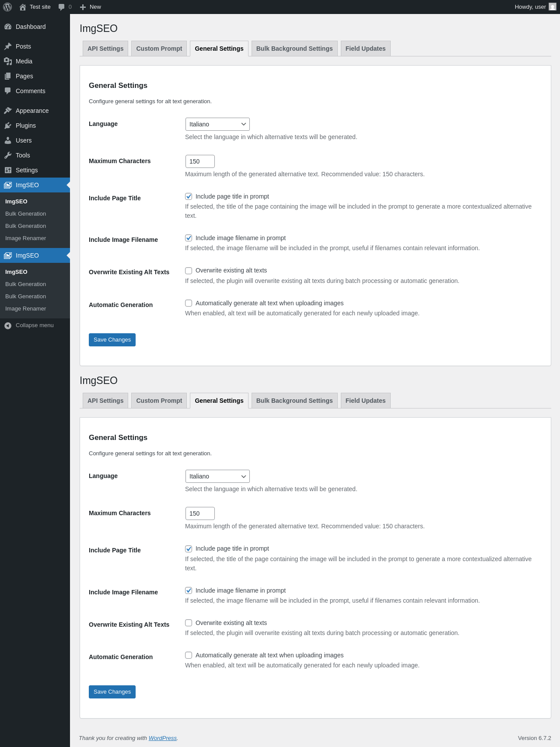Click Version 6.7.2 footer text
560x747 pixels.
tap(535, 738)
